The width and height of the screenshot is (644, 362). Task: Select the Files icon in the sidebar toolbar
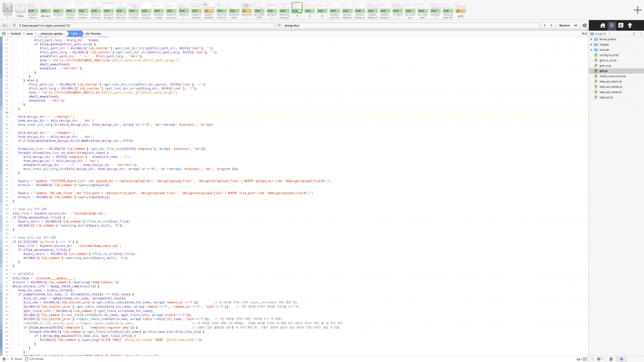[612, 25]
